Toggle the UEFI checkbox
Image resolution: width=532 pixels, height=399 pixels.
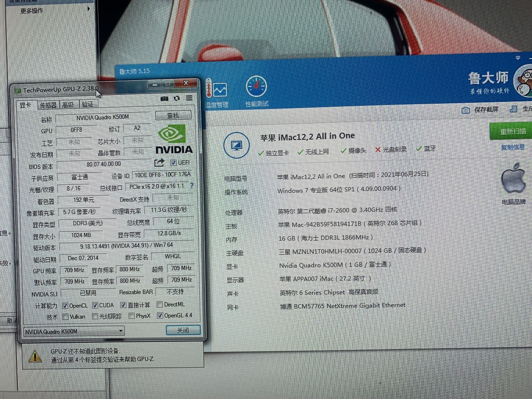pos(173,163)
